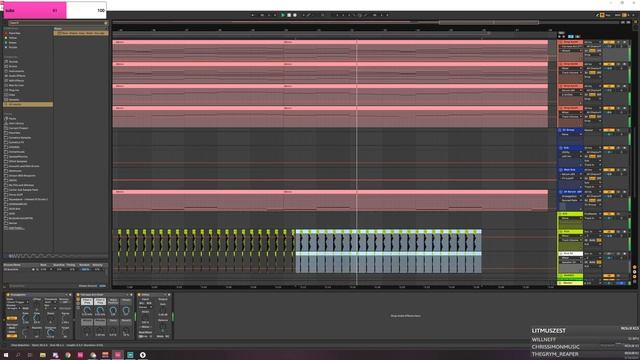This screenshot has width=640, height=360.
Task: Click the Arpeggiator orange Hold button
Action: (12, 318)
